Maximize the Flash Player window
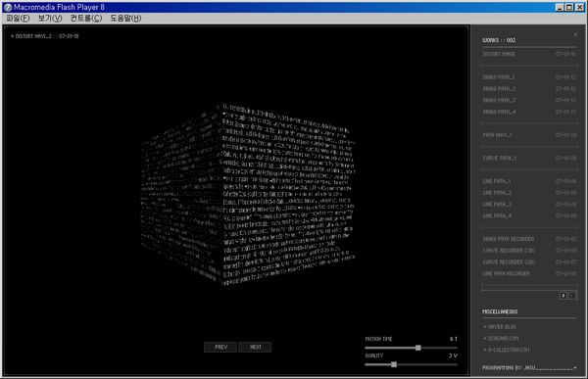This screenshot has width=588, height=379. 569,7
